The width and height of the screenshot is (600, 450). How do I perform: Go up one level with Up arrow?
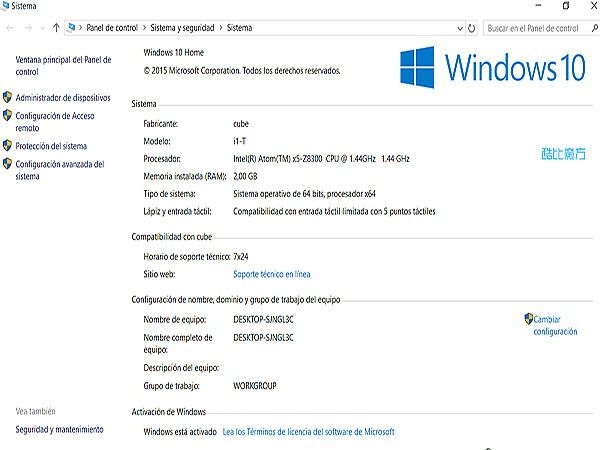tap(56, 28)
